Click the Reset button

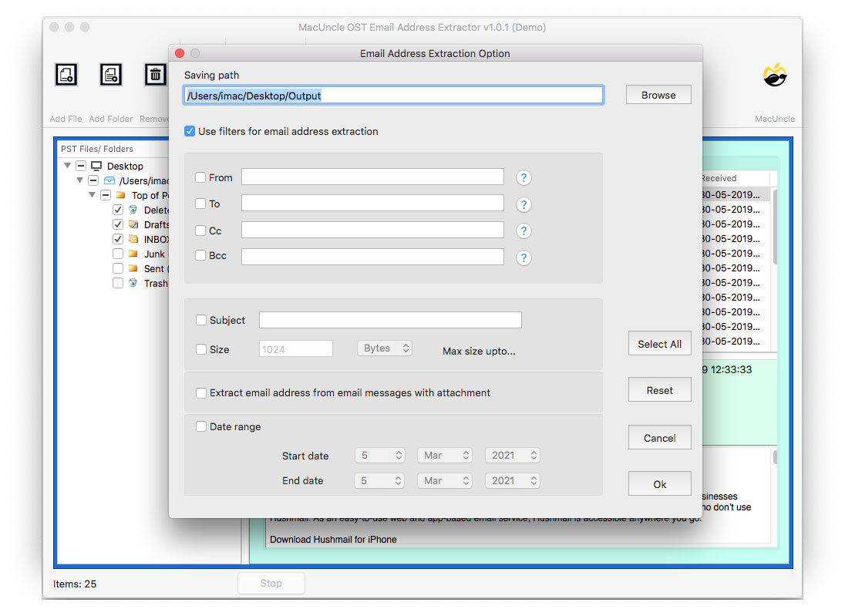pyautogui.click(x=660, y=390)
